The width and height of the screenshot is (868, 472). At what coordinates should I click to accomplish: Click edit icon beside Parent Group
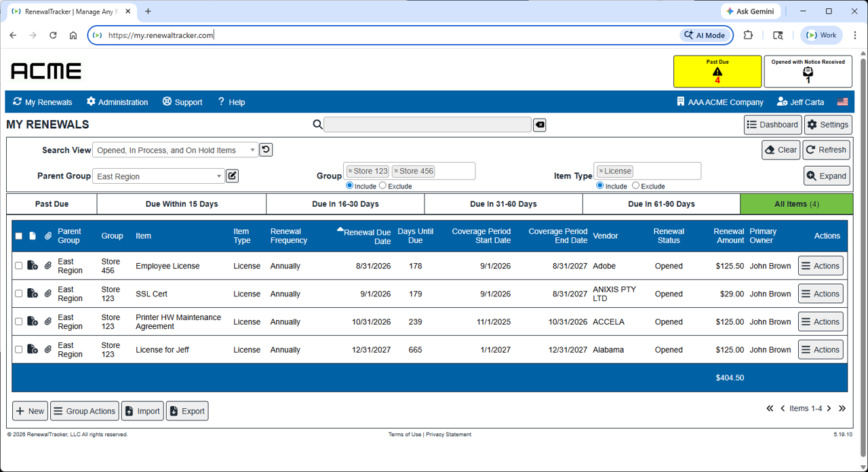click(232, 176)
